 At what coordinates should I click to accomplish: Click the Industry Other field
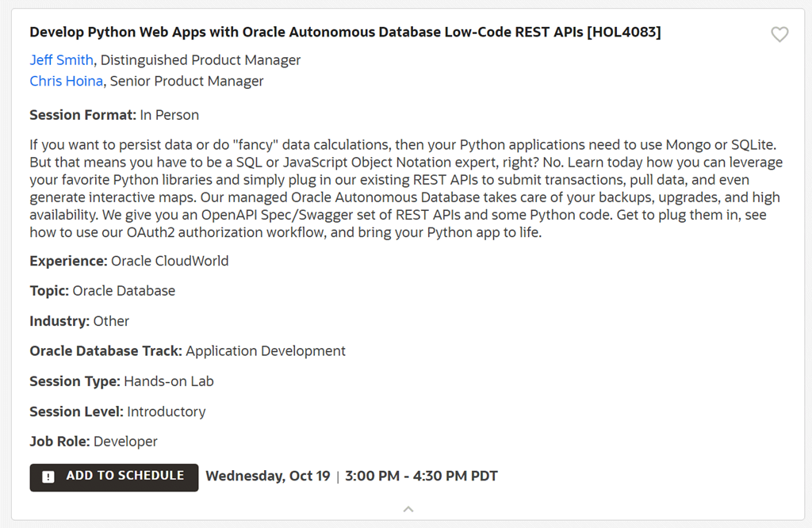click(111, 321)
